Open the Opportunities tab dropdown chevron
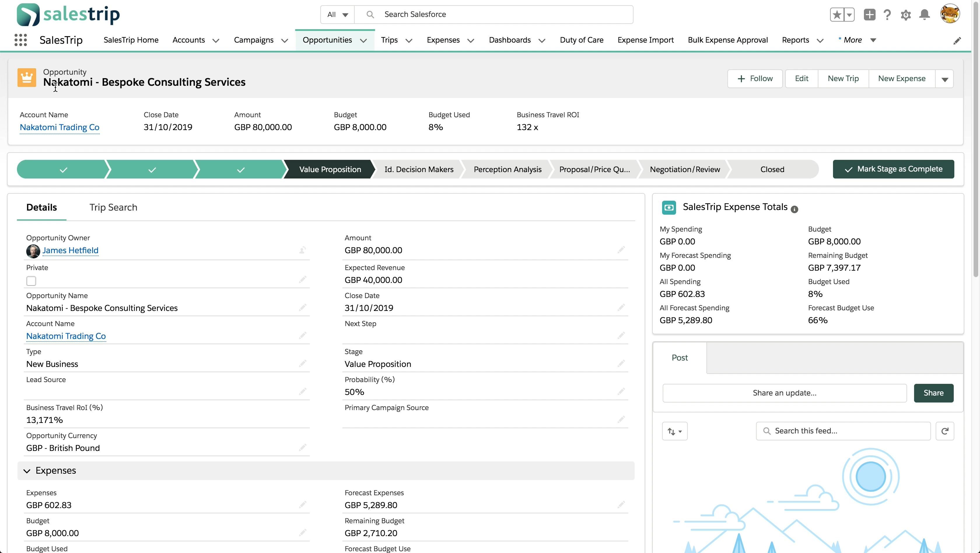Screen dimensions: 980x553 [363, 40]
